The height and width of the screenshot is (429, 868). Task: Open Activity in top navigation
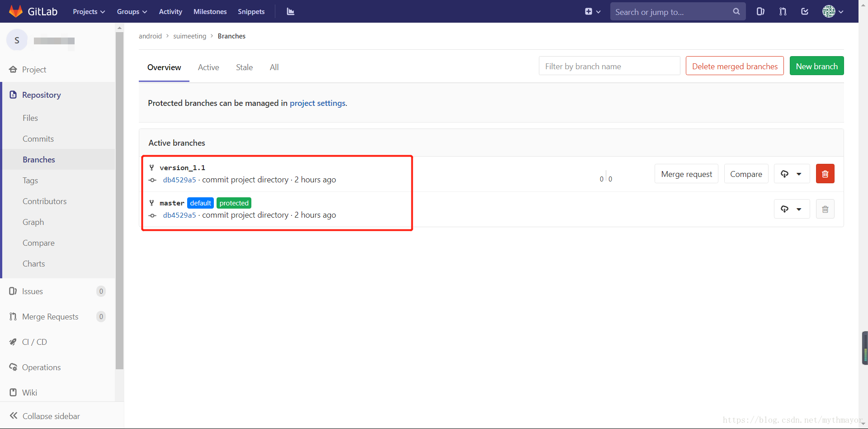click(170, 12)
